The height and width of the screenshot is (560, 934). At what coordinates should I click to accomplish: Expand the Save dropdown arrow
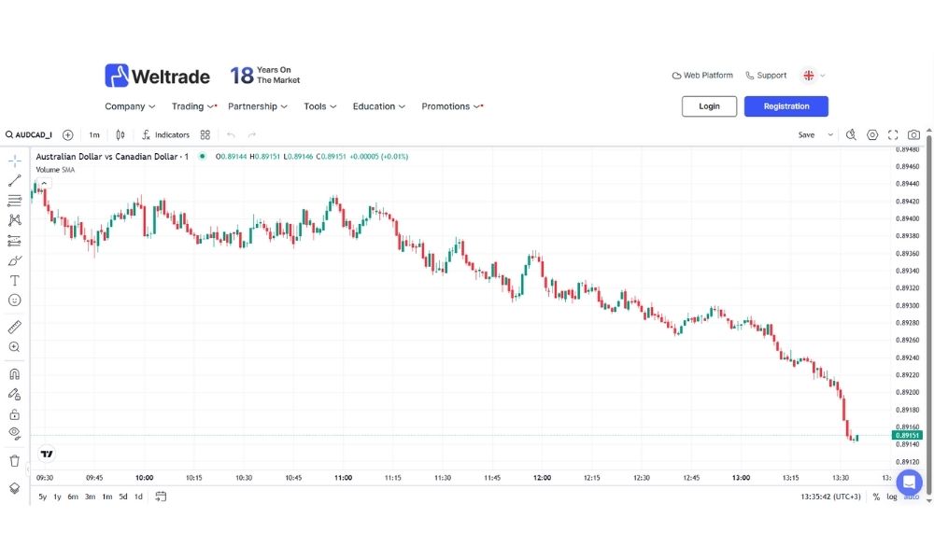[x=830, y=135]
